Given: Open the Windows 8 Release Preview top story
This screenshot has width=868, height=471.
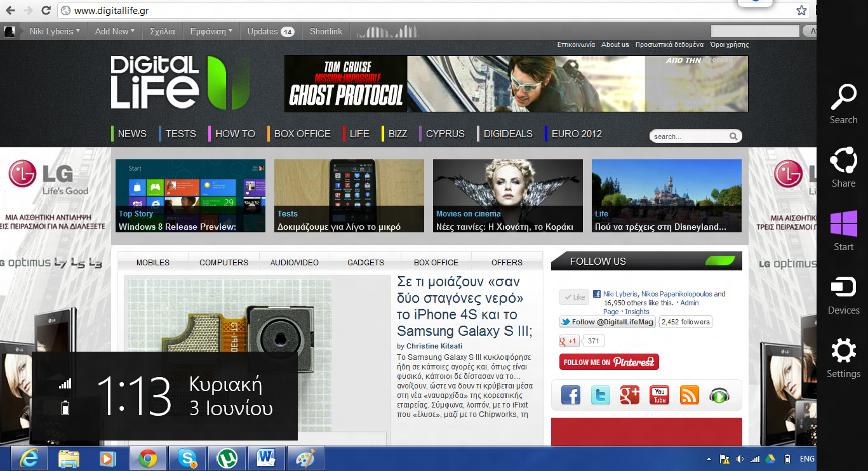Looking at the screenshot, I should coord(190,196).
